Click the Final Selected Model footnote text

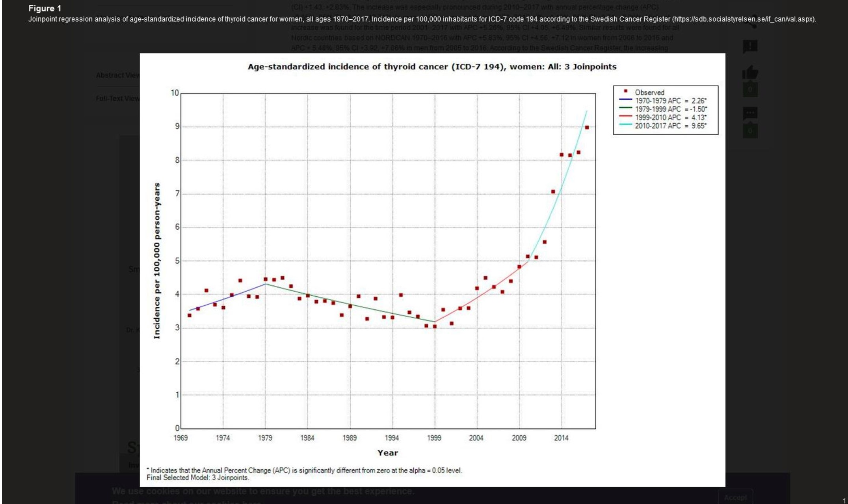click(198, 478)
